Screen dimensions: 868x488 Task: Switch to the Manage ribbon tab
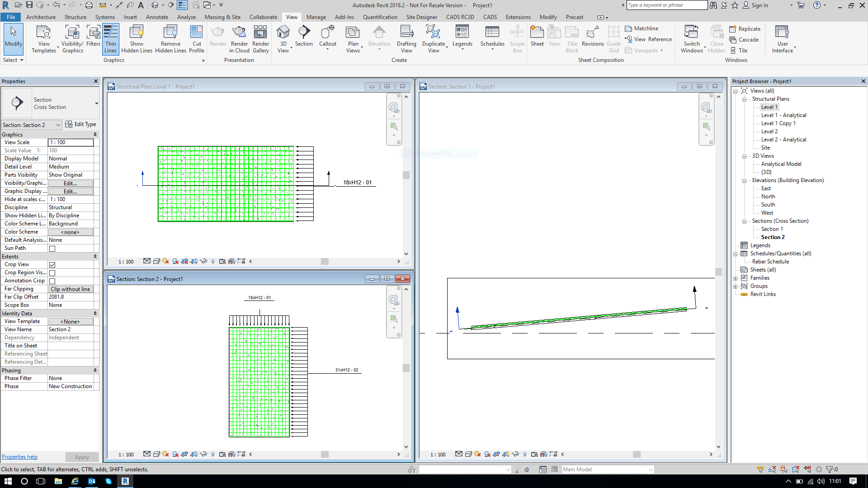(x=316, y=17)
